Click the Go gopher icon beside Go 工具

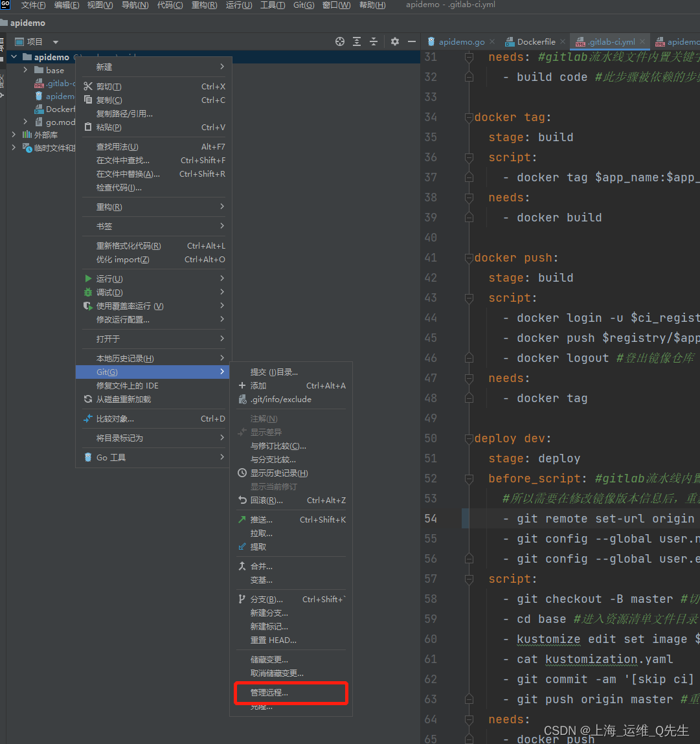click(x=88, y=457)
